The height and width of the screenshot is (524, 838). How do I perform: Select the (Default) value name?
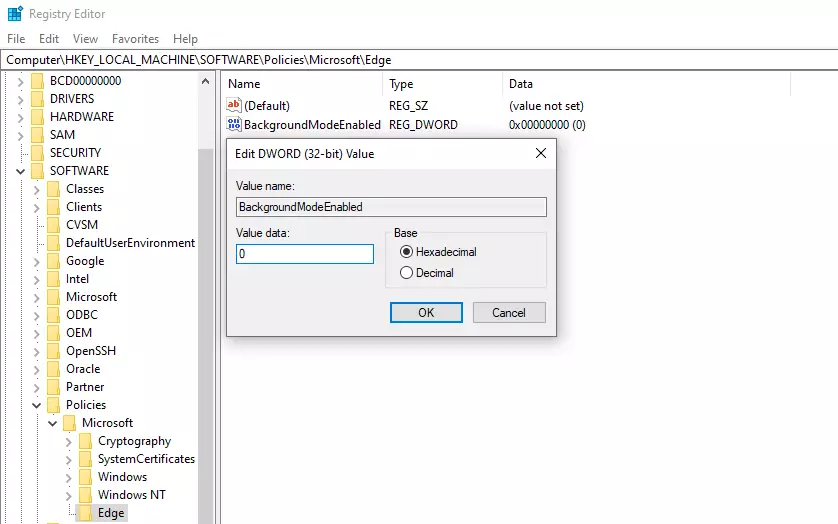click(267, 106)
